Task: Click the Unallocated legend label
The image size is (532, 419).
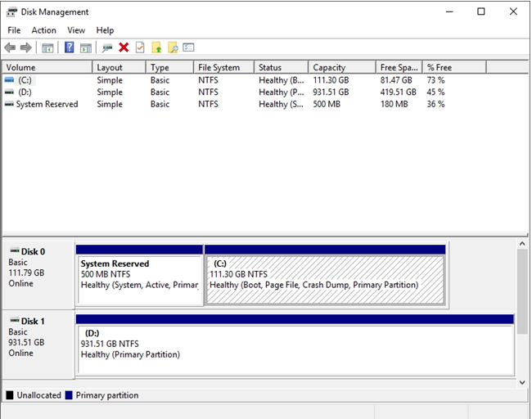Action: [x=38, y=395]
